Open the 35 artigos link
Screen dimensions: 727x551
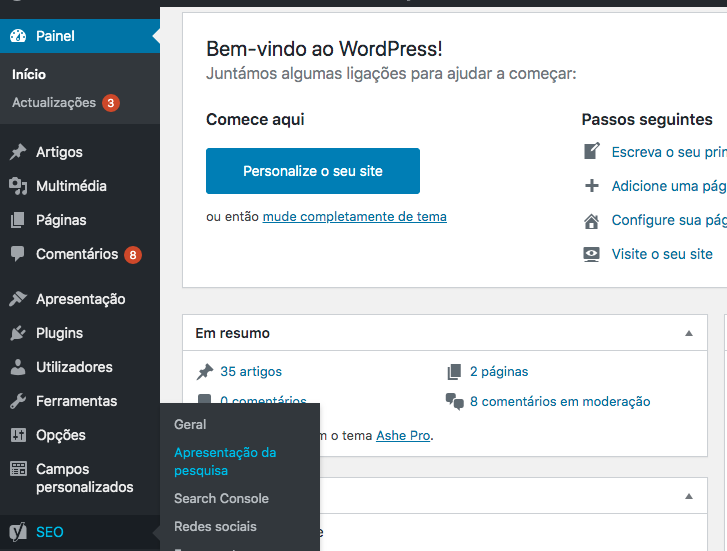point(251,372)
